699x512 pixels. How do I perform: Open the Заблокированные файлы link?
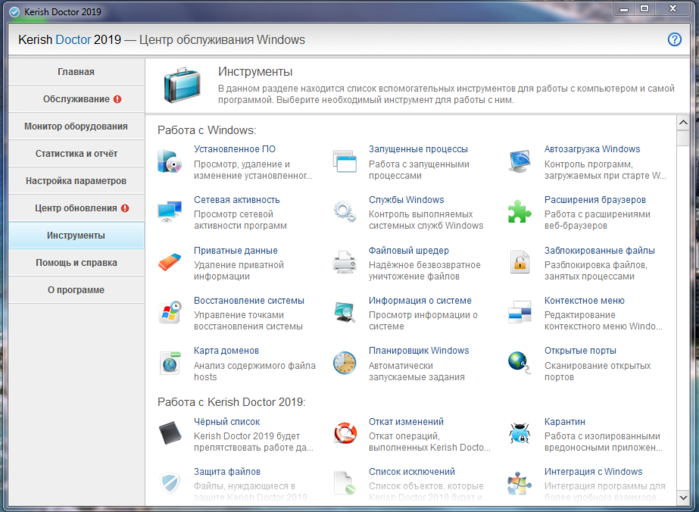click(x=599, y=250)
